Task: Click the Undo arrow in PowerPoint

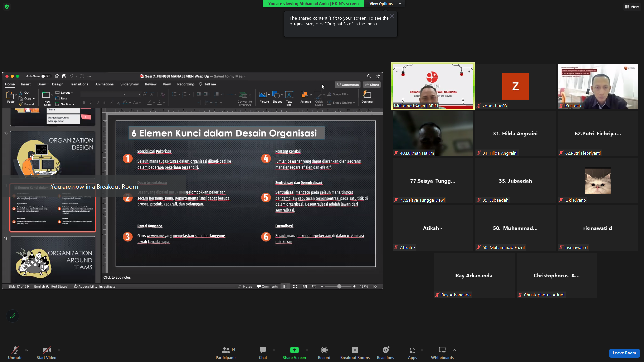Action: [x=71, y=76]
